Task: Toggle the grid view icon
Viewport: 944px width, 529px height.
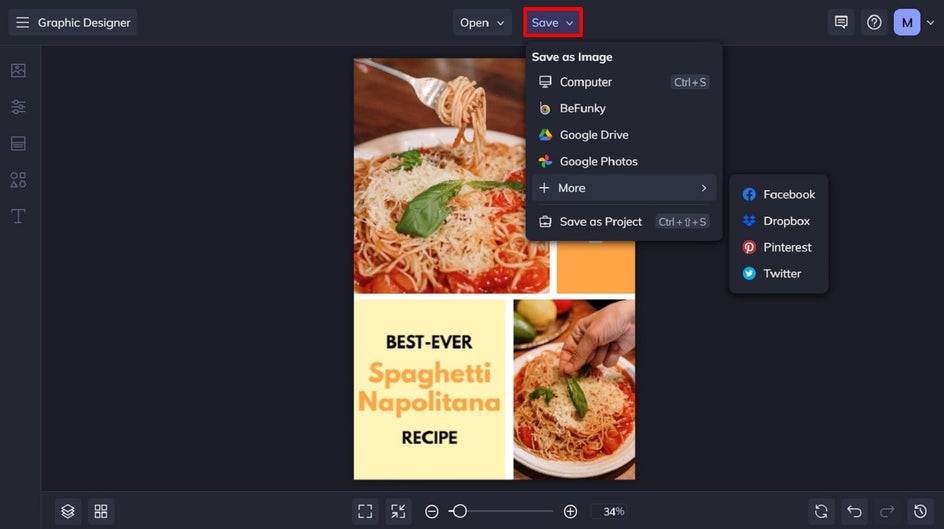Action: point(101,511)
